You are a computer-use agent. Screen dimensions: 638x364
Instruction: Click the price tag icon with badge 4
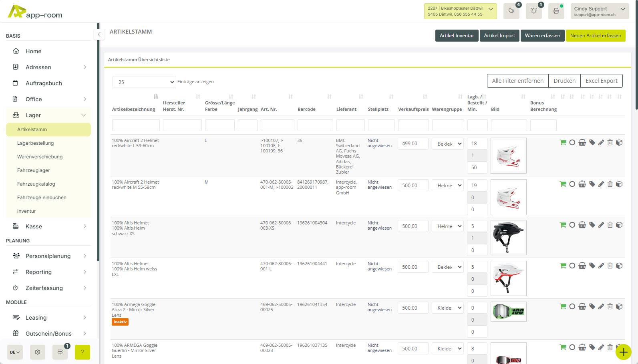coord(511,11)
